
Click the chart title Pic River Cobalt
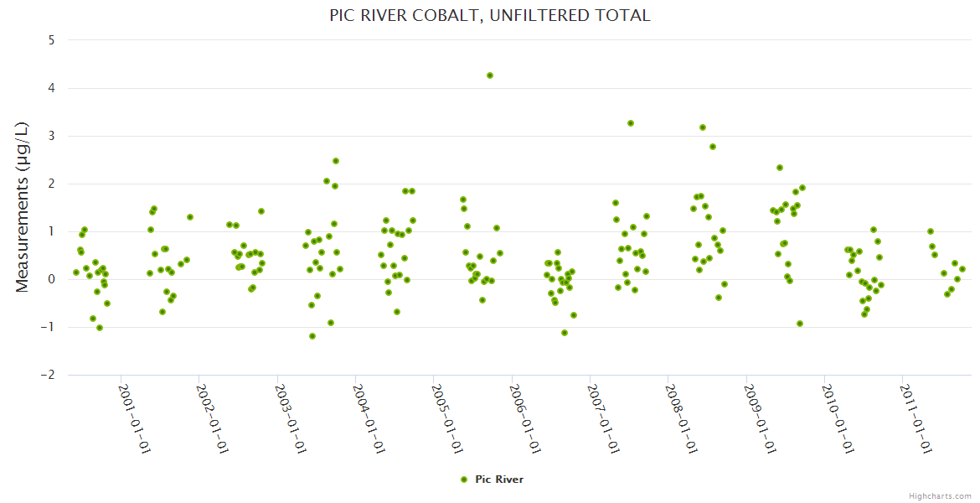(x=490, y=15)
